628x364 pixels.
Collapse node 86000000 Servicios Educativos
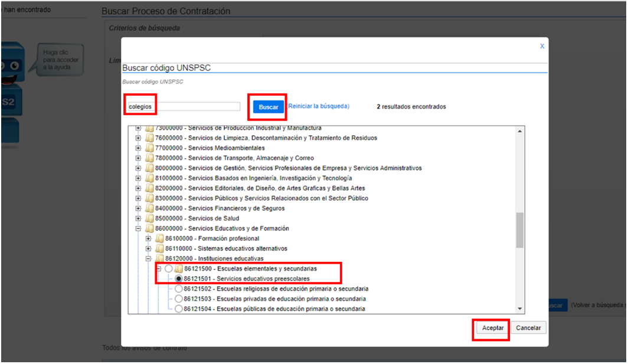[138, 229]
